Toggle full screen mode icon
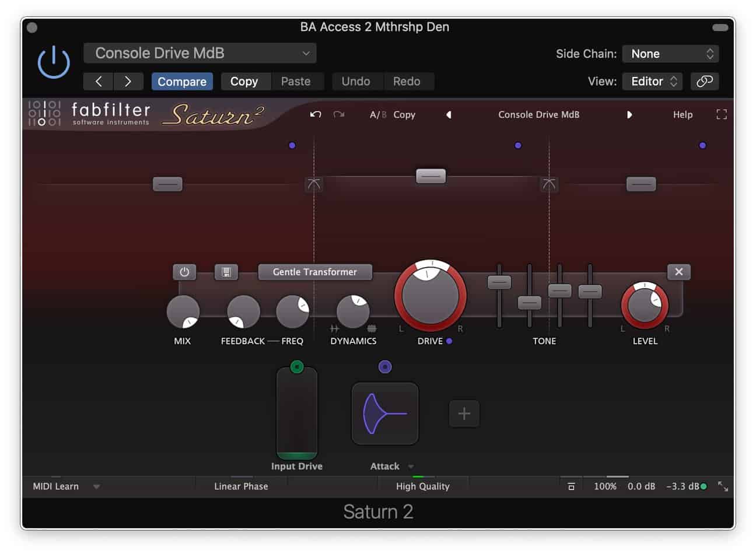The image size is (756, 554). pyautogui.click(x=722, y=114)
